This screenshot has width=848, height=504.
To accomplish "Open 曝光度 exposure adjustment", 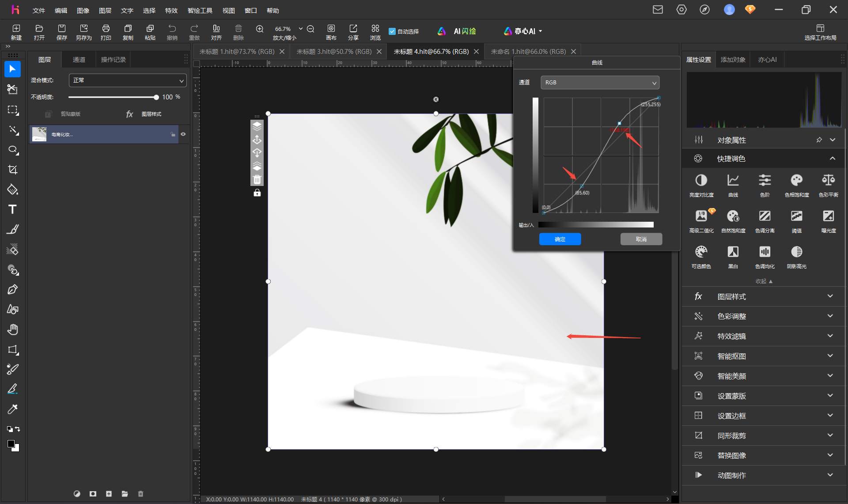I will (829, 220).
